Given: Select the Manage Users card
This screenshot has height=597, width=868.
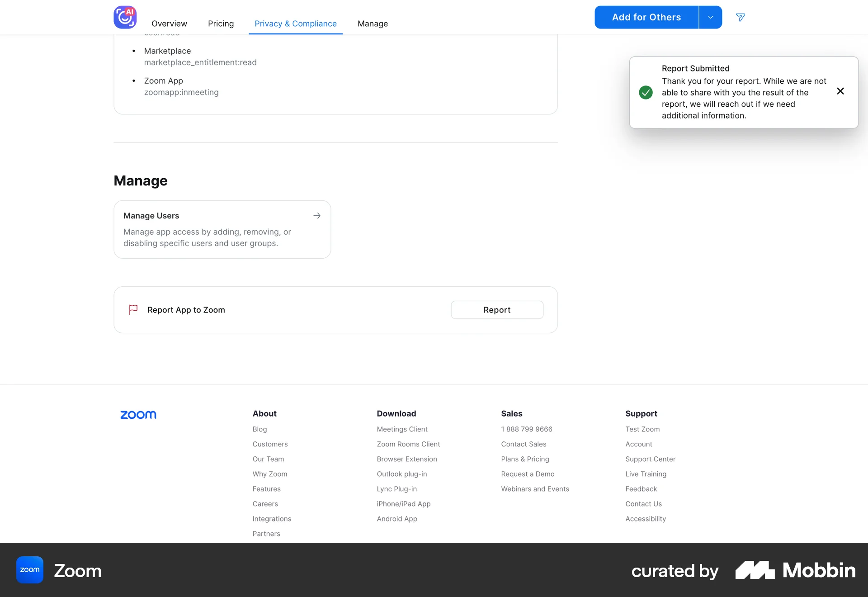Looking at the screenshot, I should click(222, 229).
